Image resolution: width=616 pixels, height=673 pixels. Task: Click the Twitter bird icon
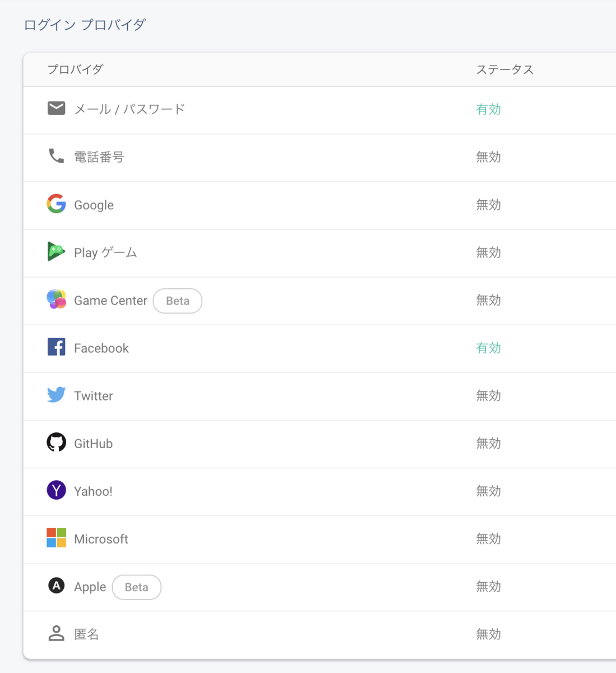[x=56, y=395]
